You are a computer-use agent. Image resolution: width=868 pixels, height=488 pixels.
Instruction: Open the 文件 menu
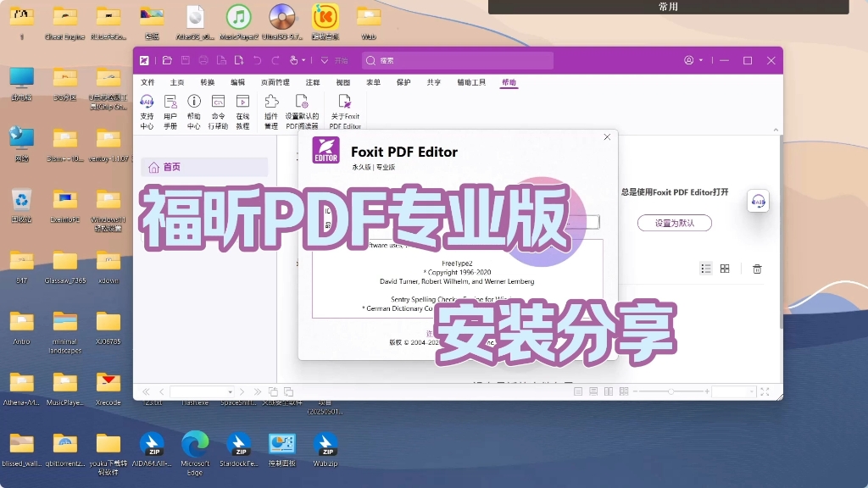147,82
